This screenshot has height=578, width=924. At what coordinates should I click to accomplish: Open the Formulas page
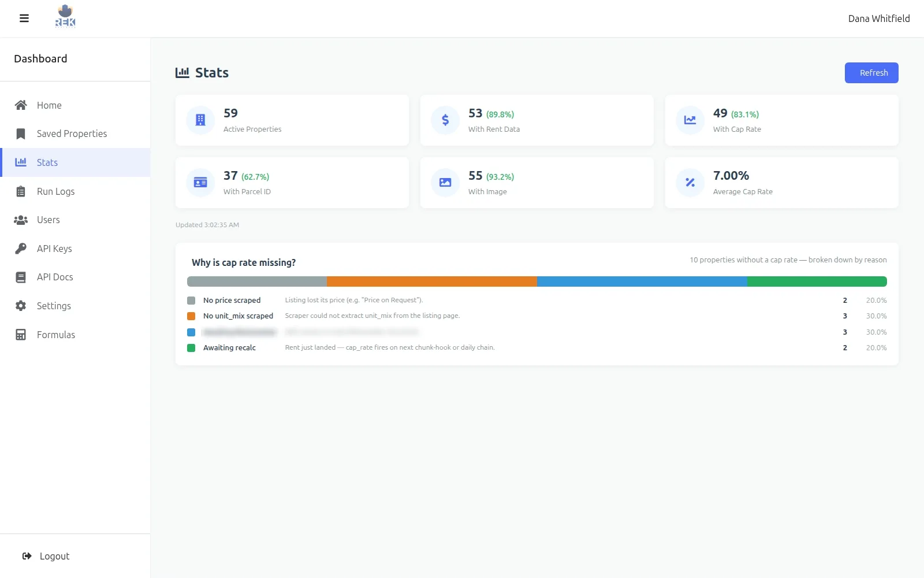(75, 335)
